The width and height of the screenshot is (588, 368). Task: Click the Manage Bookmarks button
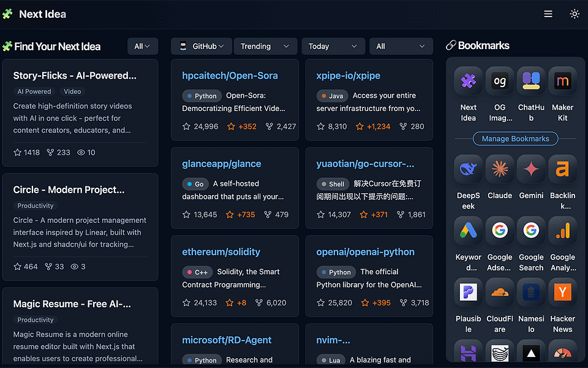(515, 139)
